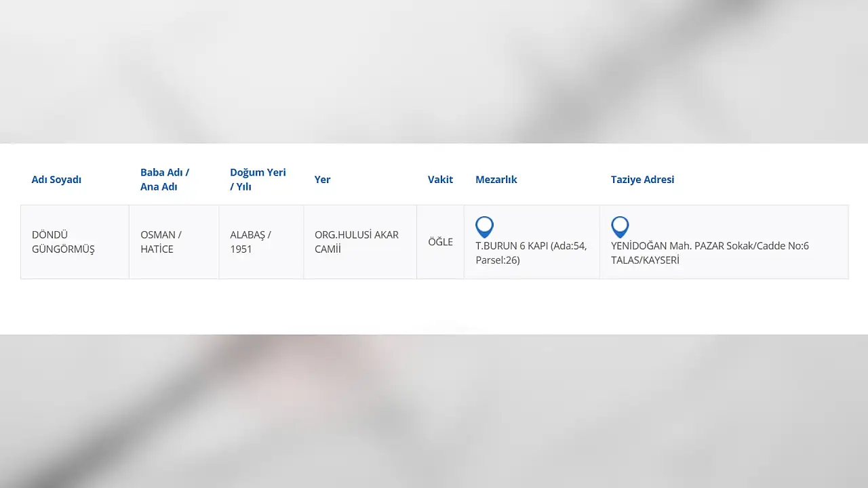Click the Taziye Adresi column header
The height and width of the screenshot is (488, 868).
pyautogui.click(x=642, y=180)
